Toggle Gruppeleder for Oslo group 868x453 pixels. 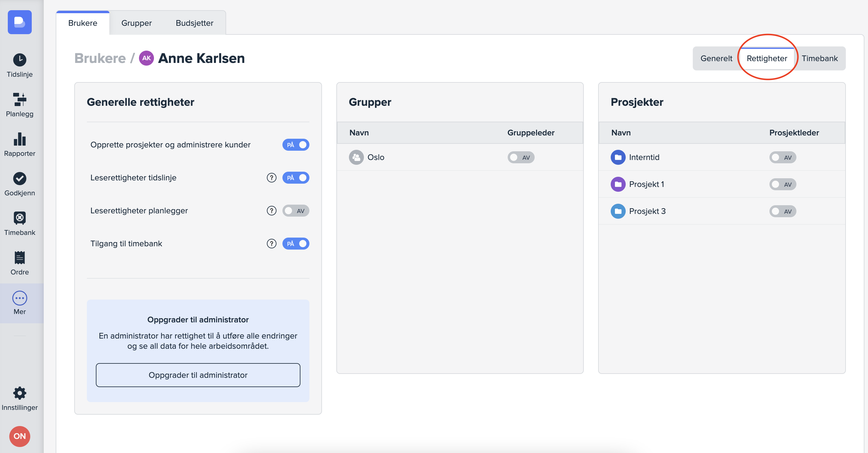pos(521,157)
